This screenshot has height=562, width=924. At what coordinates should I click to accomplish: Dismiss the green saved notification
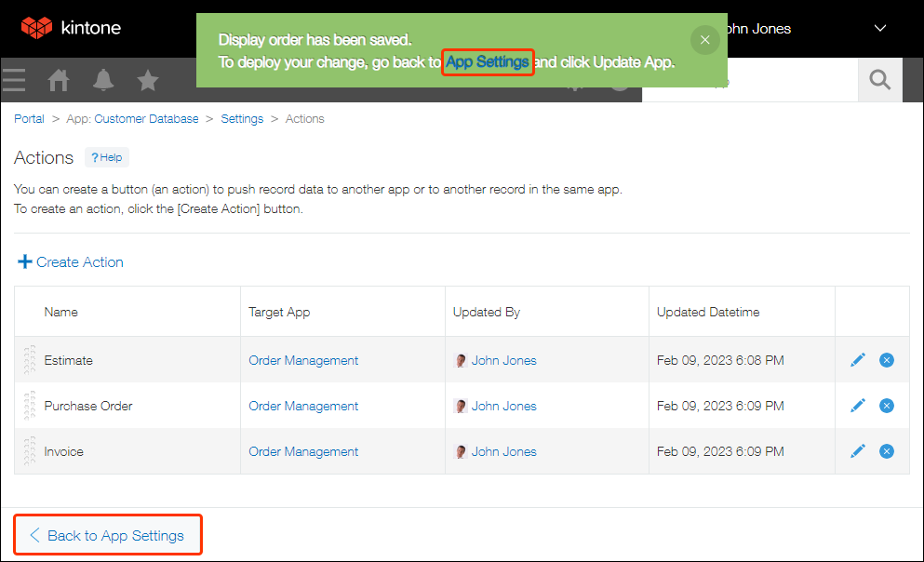(x=704, y=40)
